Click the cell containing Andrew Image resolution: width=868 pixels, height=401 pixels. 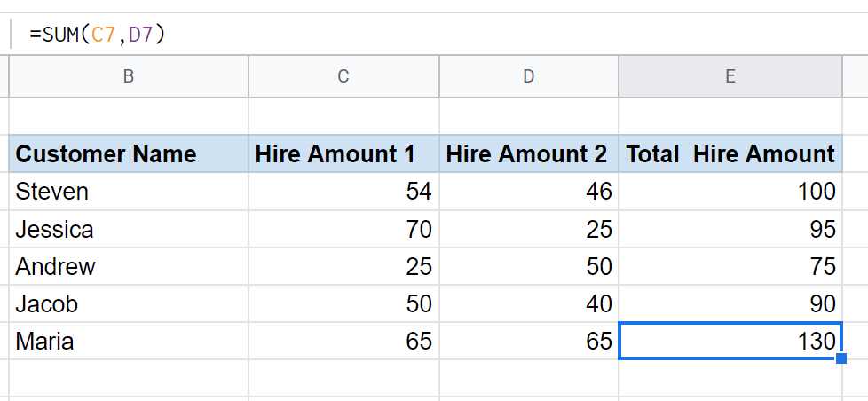coord(129,267)
